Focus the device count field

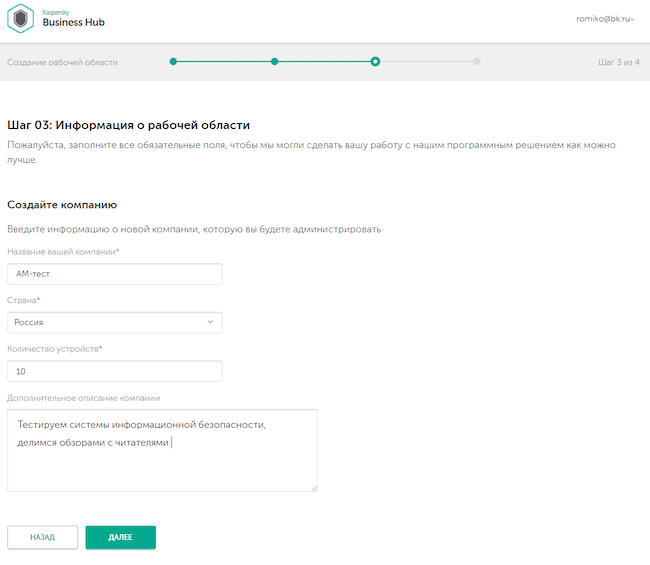coord(114,371)
